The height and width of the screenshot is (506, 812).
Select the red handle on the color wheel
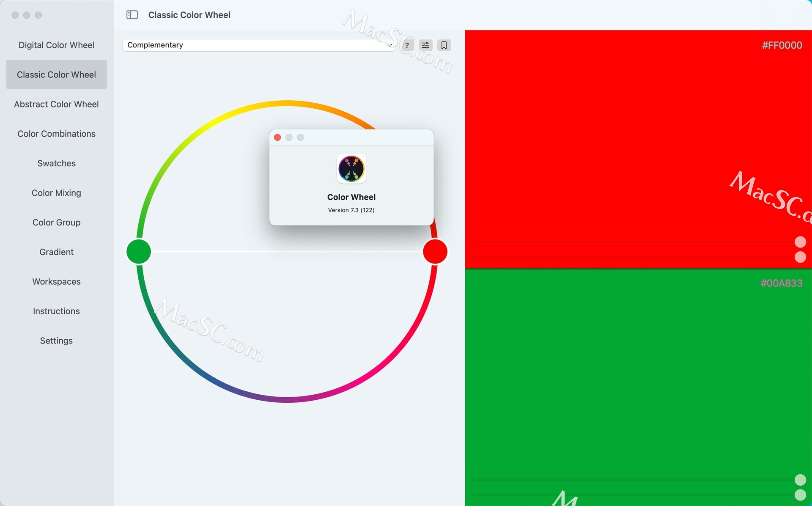point(435,252)
